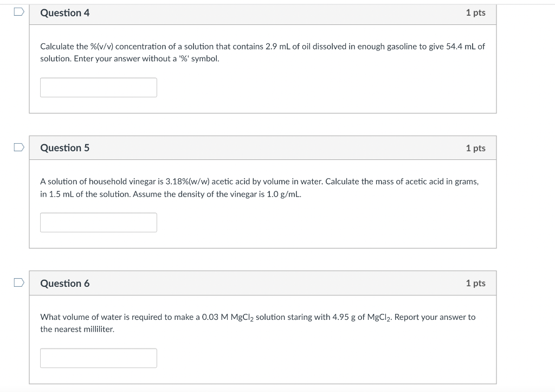Select the Question 5 header bar
This screenshot has height=392, width=555.
coord(263,147)
